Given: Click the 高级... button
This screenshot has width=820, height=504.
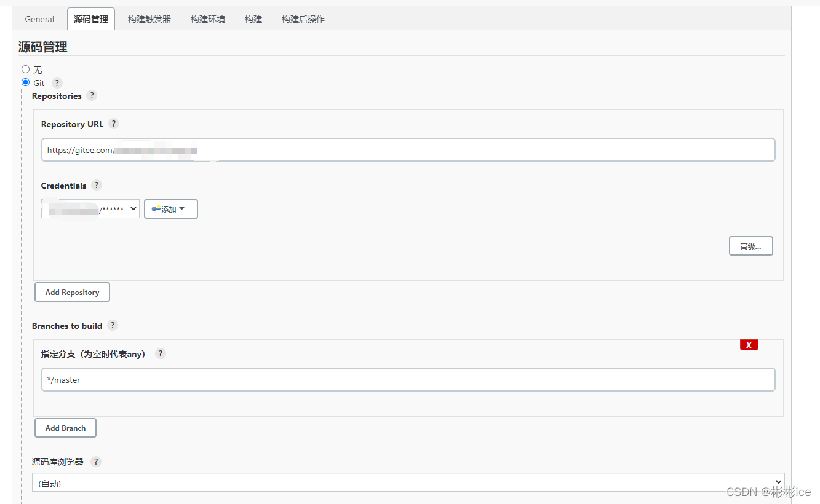Looking at the screenshot, I should click(x=751, y=246).
